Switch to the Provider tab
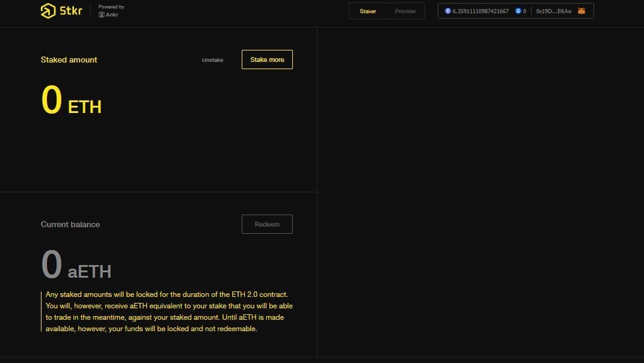 click(x=405, y=11)
